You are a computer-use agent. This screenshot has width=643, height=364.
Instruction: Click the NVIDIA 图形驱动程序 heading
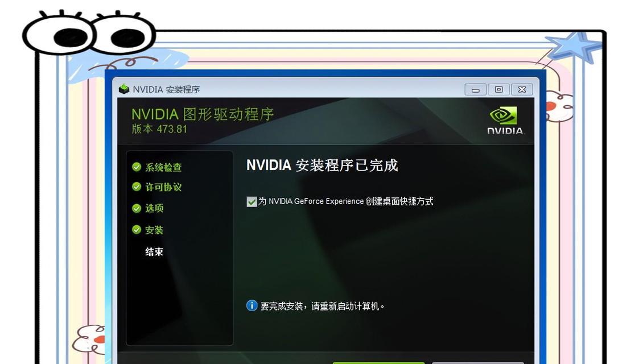point(203,114)
